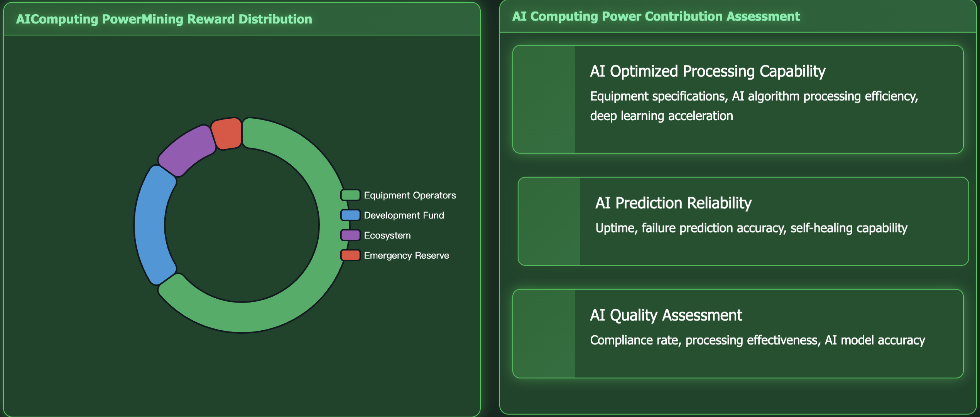Hide Equipment Operators series via legend label
The image size is (980, 417).
[x=410, y=195]
